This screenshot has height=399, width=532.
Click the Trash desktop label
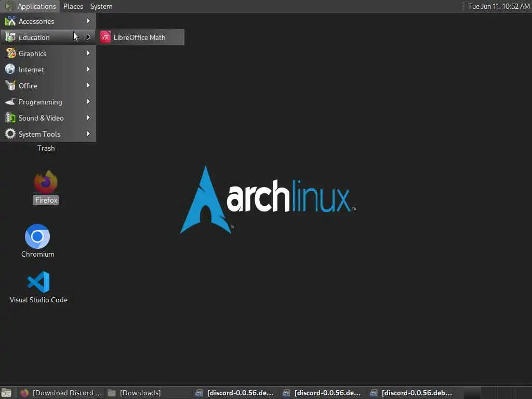(x=46, y=148)
